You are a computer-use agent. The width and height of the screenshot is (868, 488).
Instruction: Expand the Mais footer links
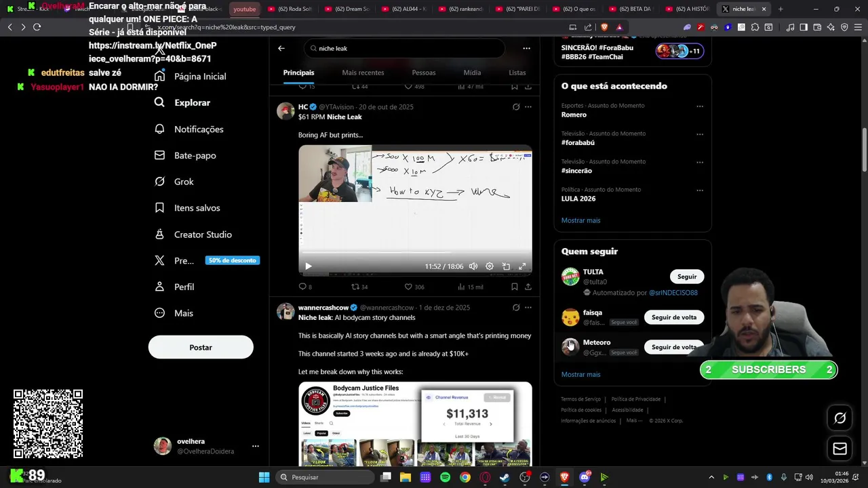(634, 420)
